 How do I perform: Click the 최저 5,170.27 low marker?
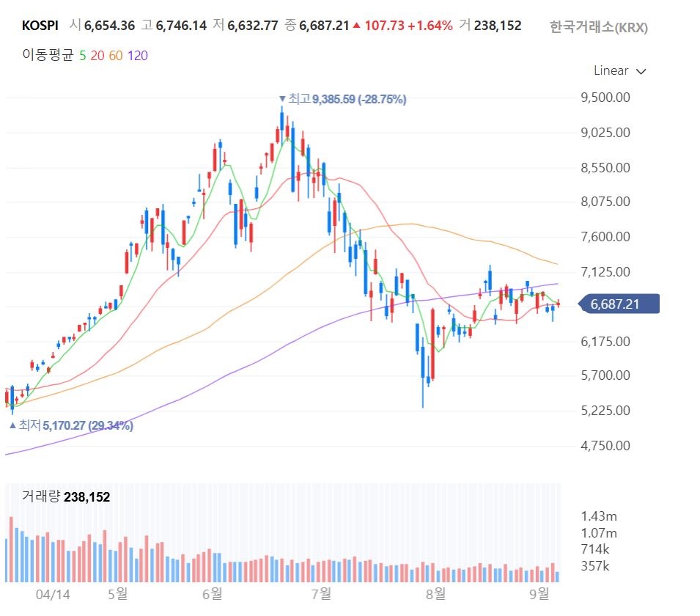coord(71,425)
